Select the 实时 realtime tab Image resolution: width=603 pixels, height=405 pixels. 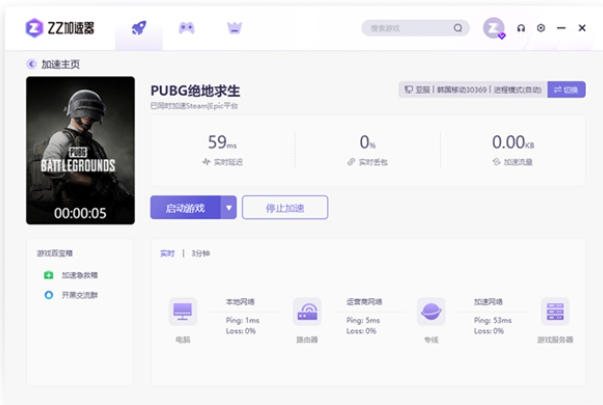pyautogui.click(x=167, y=253)
